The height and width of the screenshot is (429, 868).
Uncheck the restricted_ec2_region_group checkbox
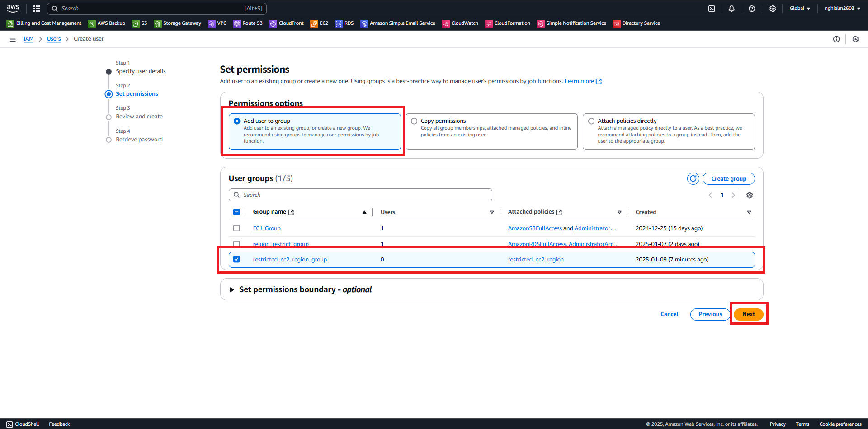pos(236,259)
